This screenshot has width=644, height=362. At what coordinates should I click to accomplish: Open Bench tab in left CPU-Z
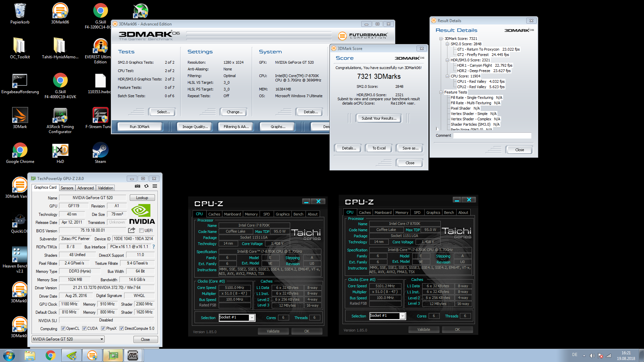[x=298, y=214]
